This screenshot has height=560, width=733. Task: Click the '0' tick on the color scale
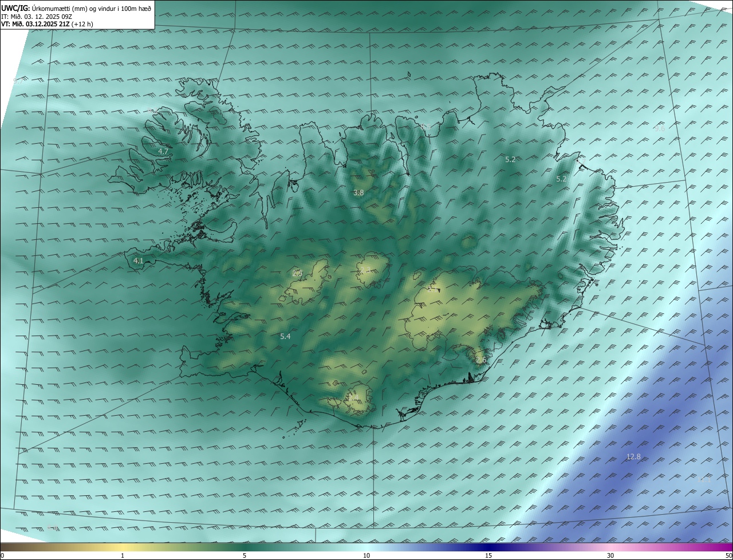pyautogui.click(x=2, y=555)
